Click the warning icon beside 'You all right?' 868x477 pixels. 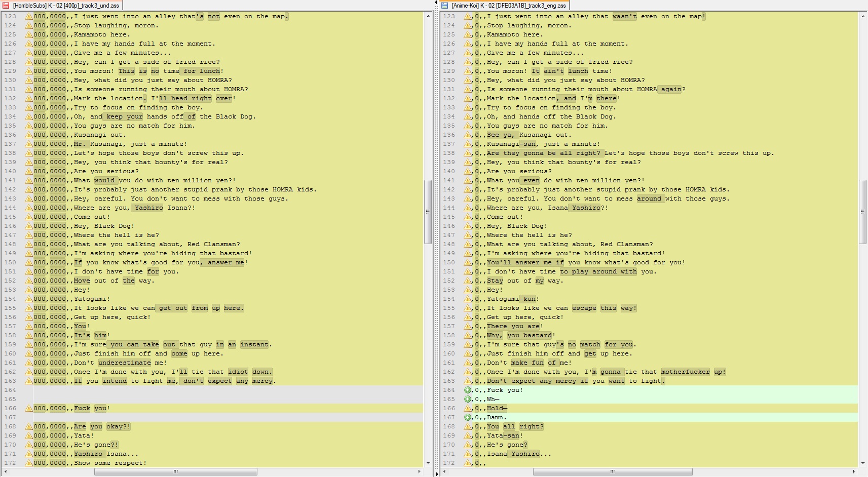[x=468, y=426]
